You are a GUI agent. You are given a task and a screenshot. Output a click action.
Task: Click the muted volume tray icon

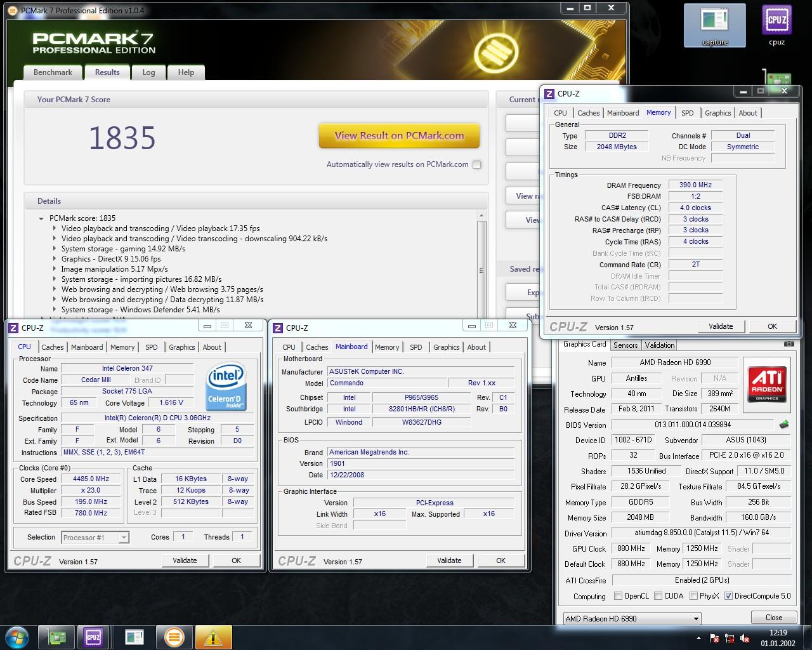745,638
